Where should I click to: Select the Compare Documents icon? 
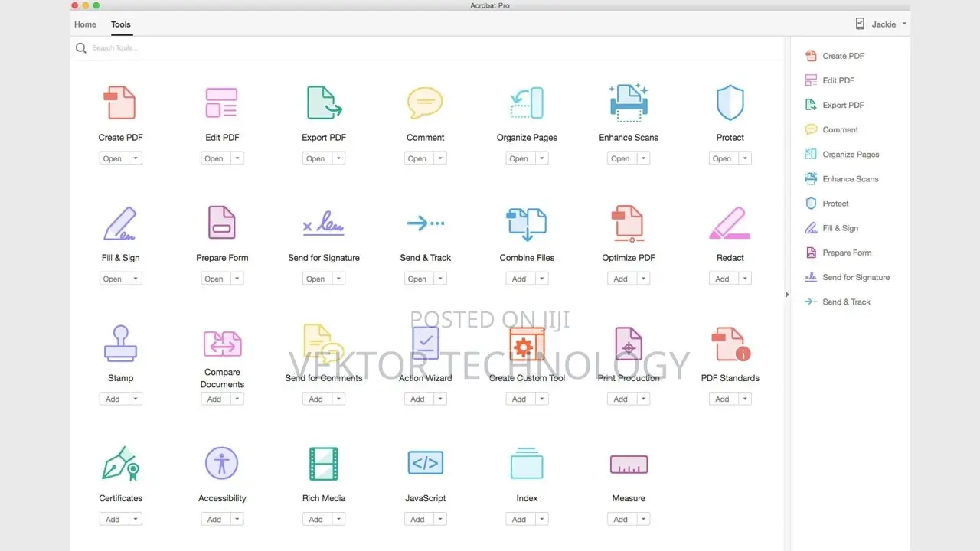[222, 343]
